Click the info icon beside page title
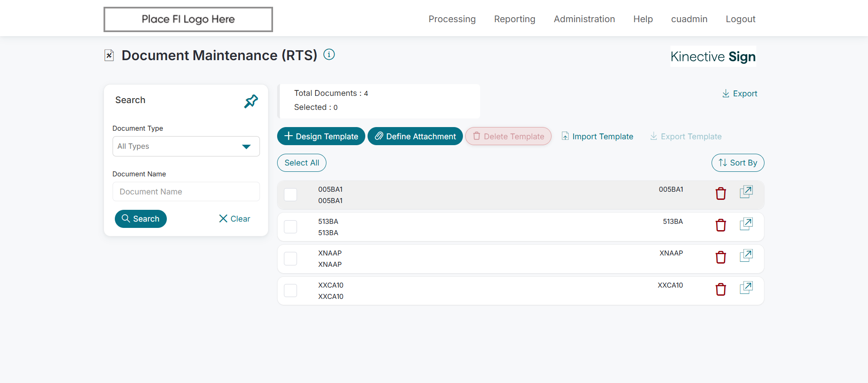868x383 pixels. (x=329, y=55)
